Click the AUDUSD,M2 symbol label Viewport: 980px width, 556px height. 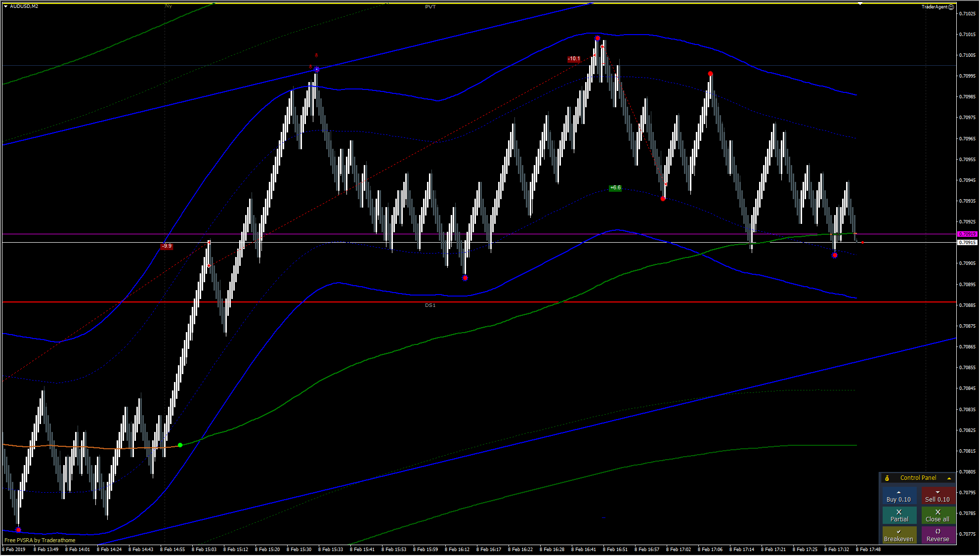coord(24,6)
